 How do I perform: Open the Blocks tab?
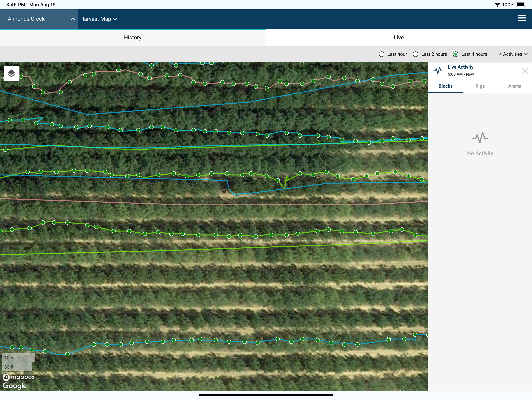[445, 86]
